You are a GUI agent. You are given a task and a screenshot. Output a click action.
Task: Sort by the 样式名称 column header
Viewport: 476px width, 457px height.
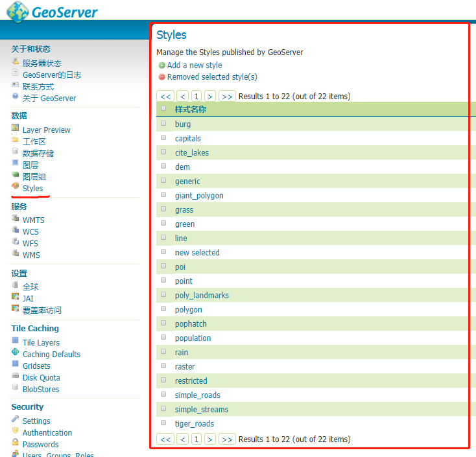191,110
